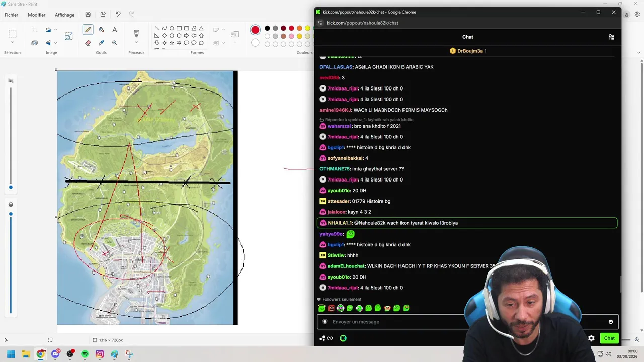Screen dimensions: 644x362
Task: Select the Magnifier zoom tool
Action: point(115,43)
